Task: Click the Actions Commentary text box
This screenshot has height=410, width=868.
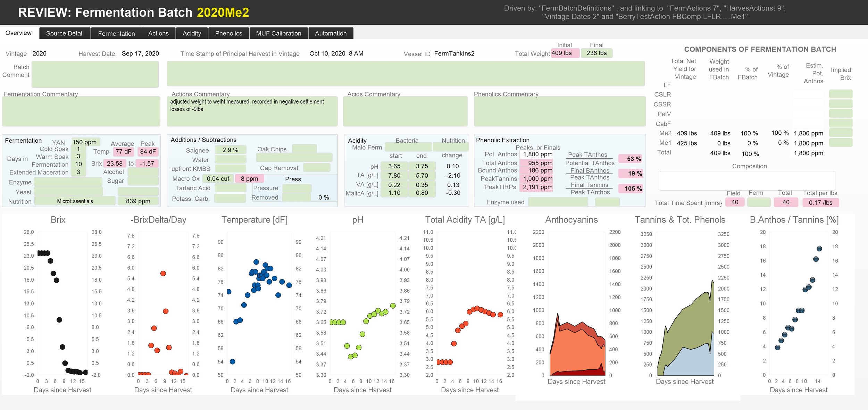Action: click(x=252, y=111)
